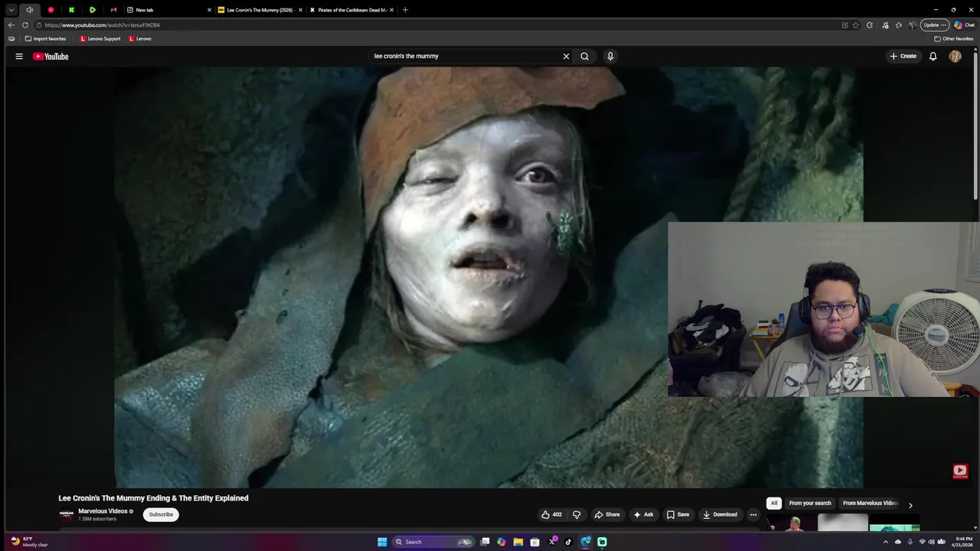
Task: Click the video player frame
Action: (489, 277)
